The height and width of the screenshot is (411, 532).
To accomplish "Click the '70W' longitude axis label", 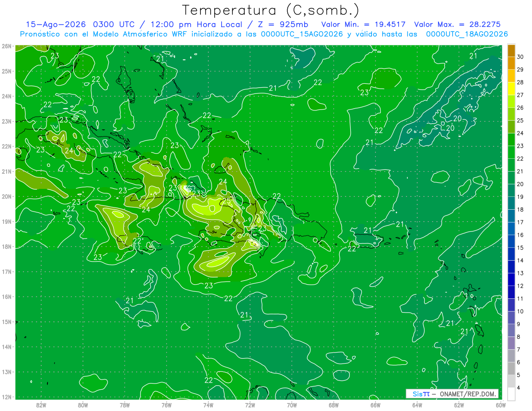I will pyautogui.click(x=292, y=405).
